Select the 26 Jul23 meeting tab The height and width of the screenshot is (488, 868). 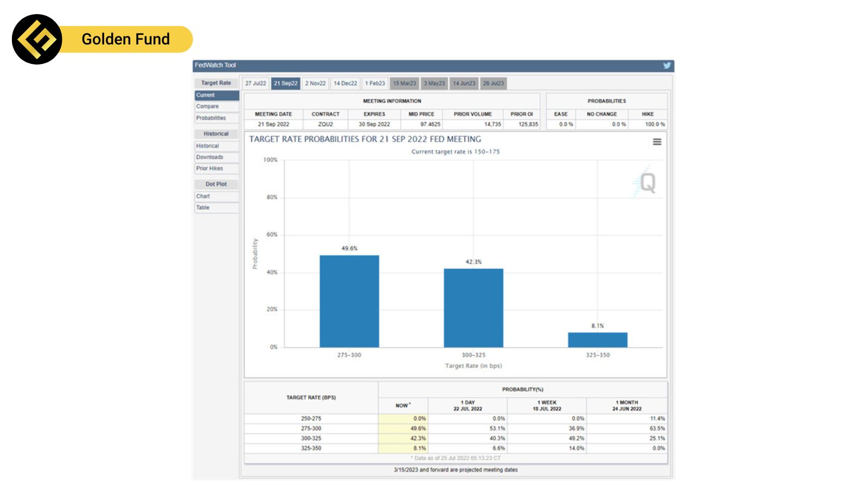coord(493,84)
